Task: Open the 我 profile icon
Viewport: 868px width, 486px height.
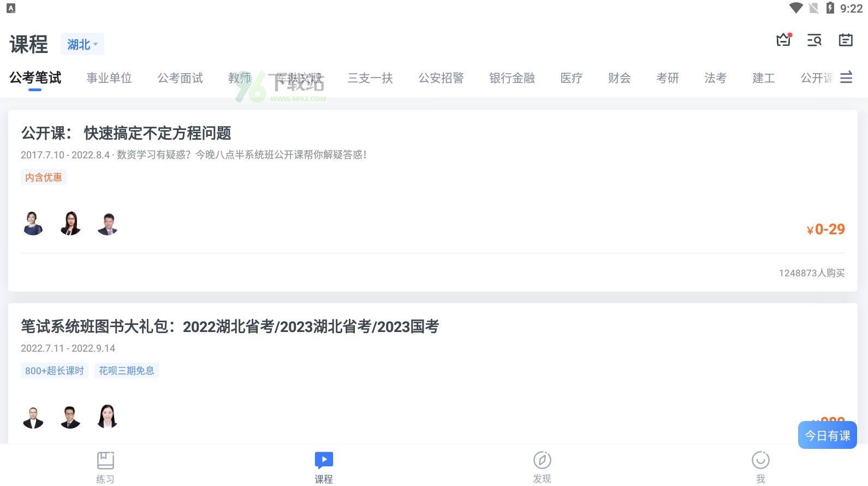Action: (760, 460)
